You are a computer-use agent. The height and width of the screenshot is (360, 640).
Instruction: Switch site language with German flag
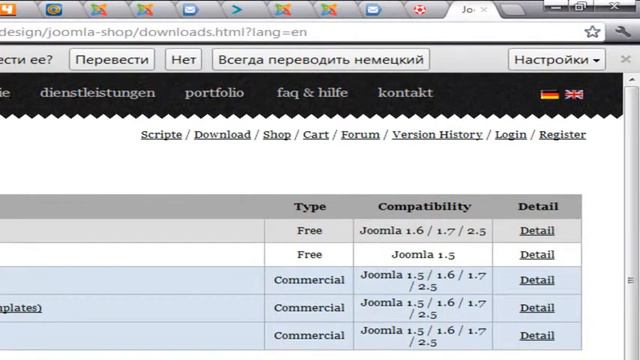click(549, 95)
